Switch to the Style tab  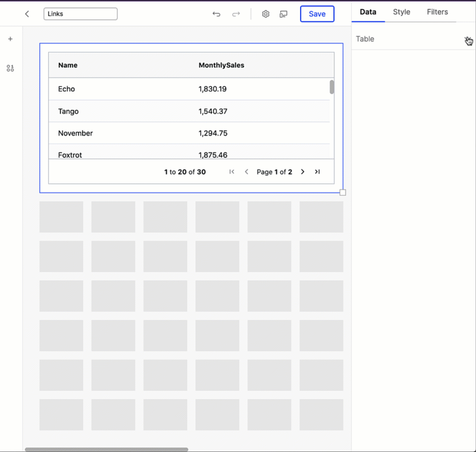[401, 12]
